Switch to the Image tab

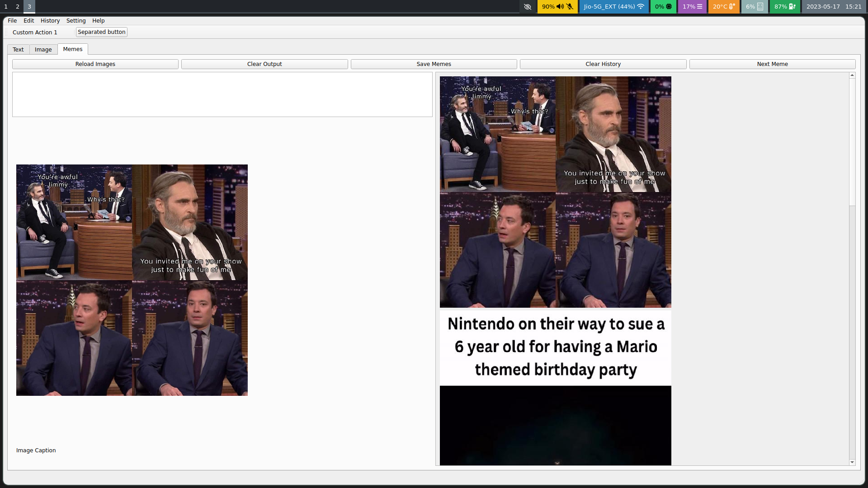(x=43, y=49)
